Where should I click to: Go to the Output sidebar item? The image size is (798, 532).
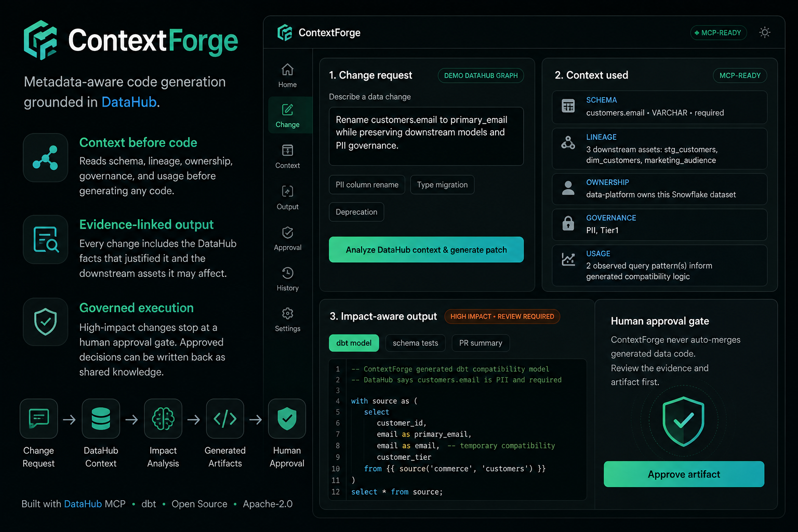(287, 197)
